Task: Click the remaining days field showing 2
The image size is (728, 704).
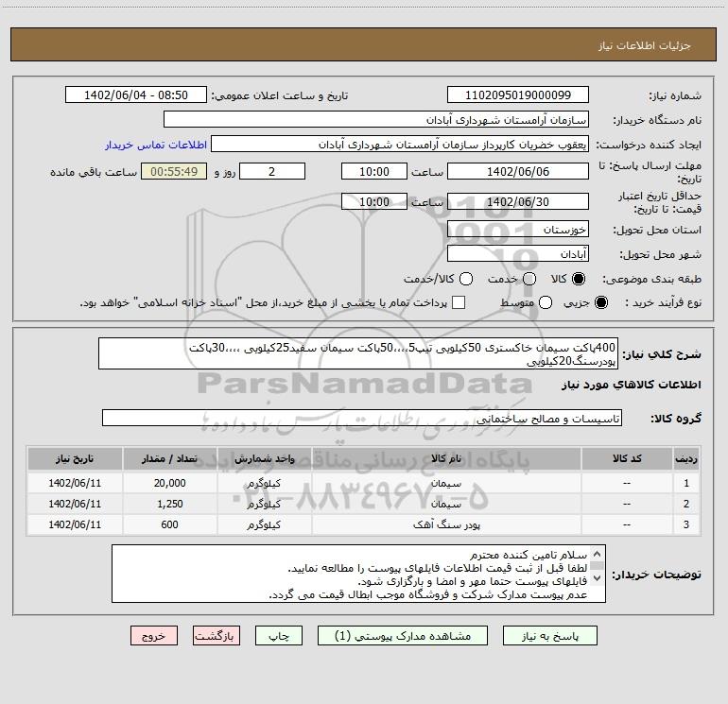Action: tap(272, 172)
